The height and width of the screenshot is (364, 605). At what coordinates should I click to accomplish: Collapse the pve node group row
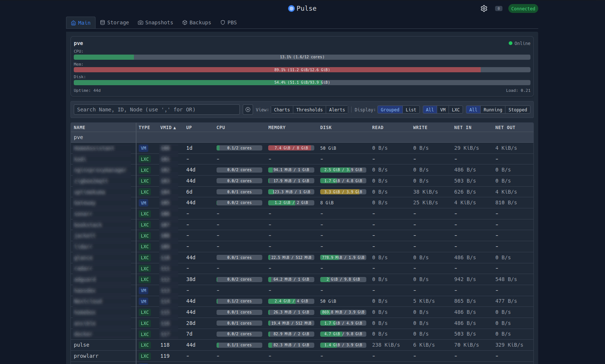tap(79, 137)
